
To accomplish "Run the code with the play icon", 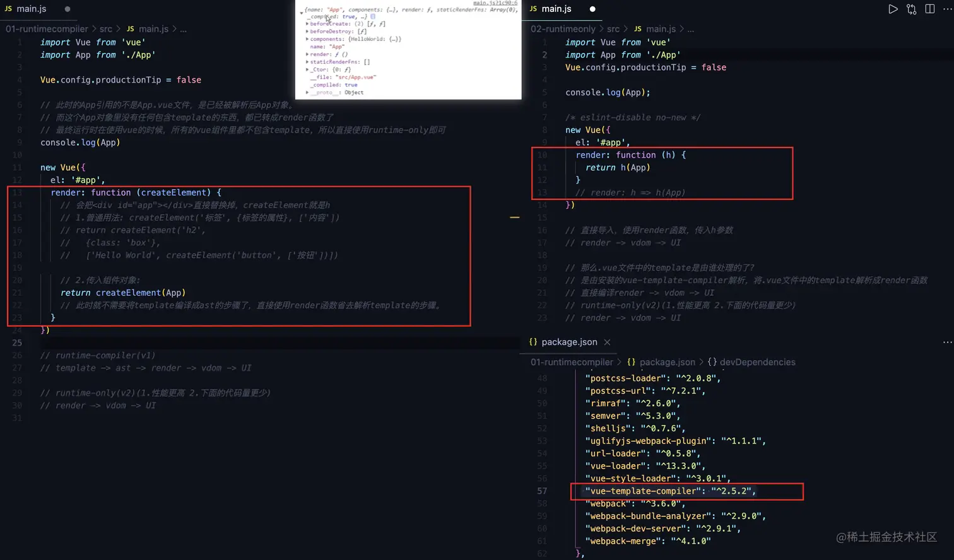I will [x=893, y=9].
